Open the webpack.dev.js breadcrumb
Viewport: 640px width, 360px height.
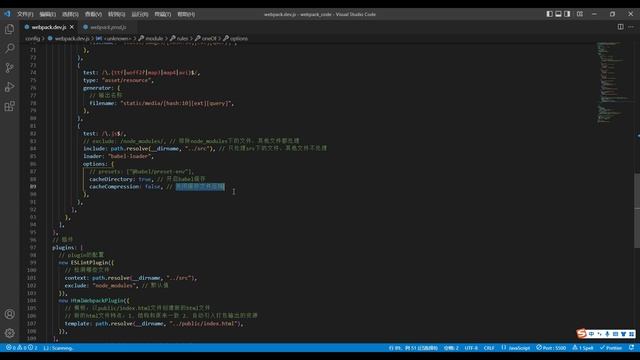72,38
